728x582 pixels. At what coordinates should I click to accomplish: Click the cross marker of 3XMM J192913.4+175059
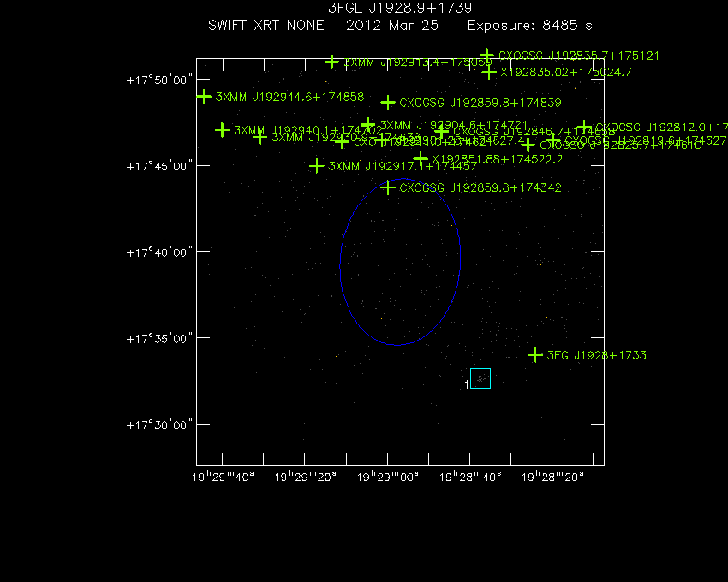tap(331, 62)
